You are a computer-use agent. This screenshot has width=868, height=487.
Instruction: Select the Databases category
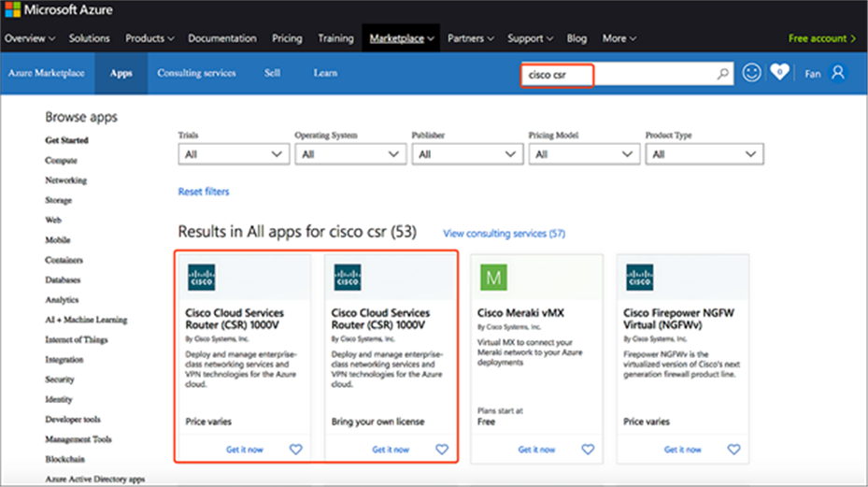click(63, 279)
